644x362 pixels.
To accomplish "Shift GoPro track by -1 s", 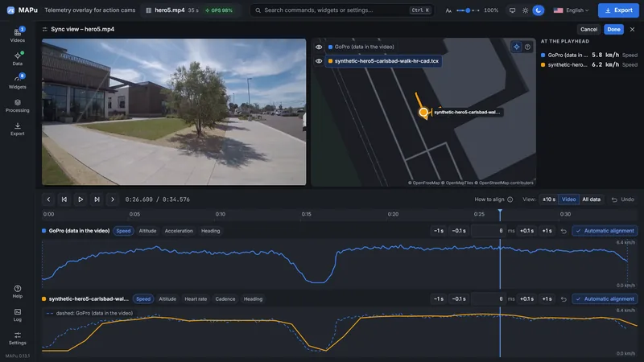I will pos(438,231).
